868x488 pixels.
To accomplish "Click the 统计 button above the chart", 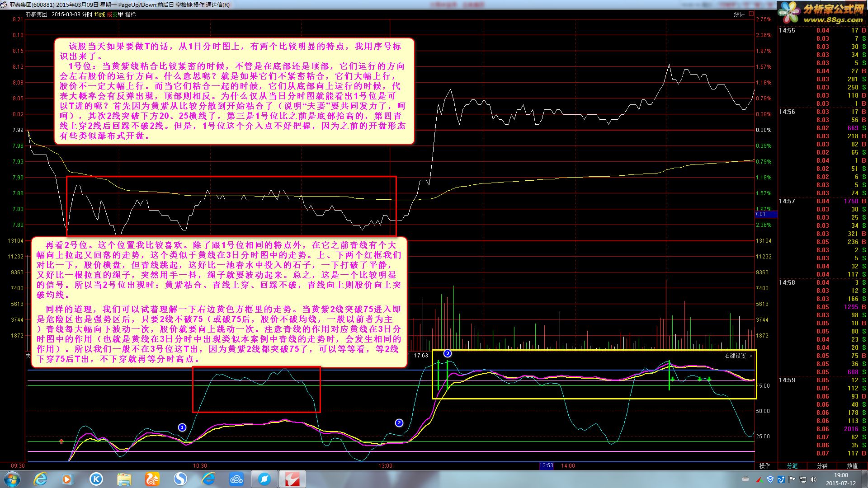I will click(739, 14).
